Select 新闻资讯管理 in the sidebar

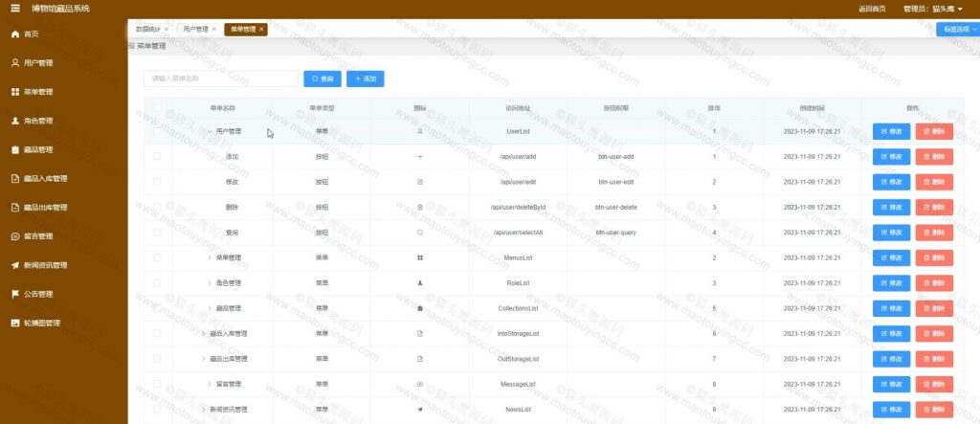point(45,265)
